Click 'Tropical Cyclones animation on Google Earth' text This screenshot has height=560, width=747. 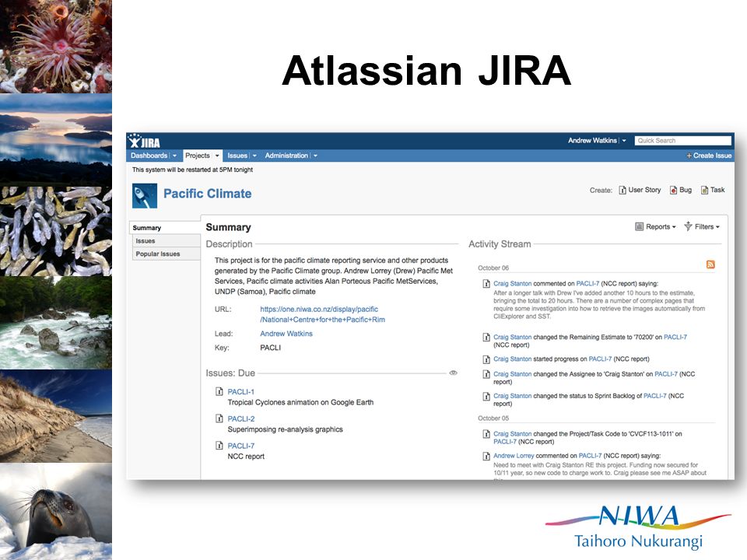300,402
